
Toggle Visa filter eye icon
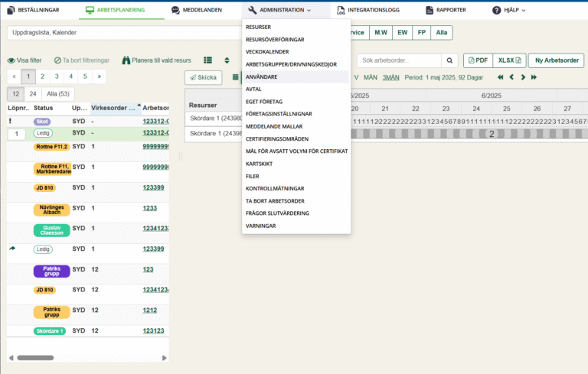11,60
